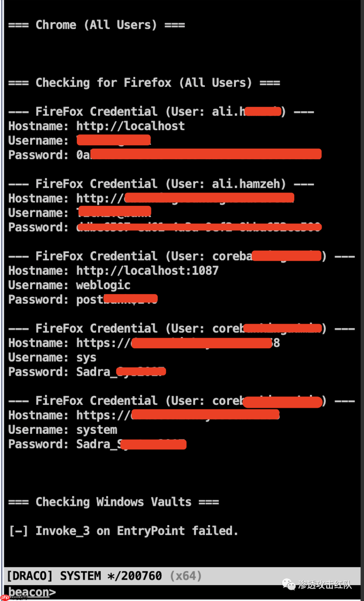Click the Checking for Firefox header line

[144, 83]
